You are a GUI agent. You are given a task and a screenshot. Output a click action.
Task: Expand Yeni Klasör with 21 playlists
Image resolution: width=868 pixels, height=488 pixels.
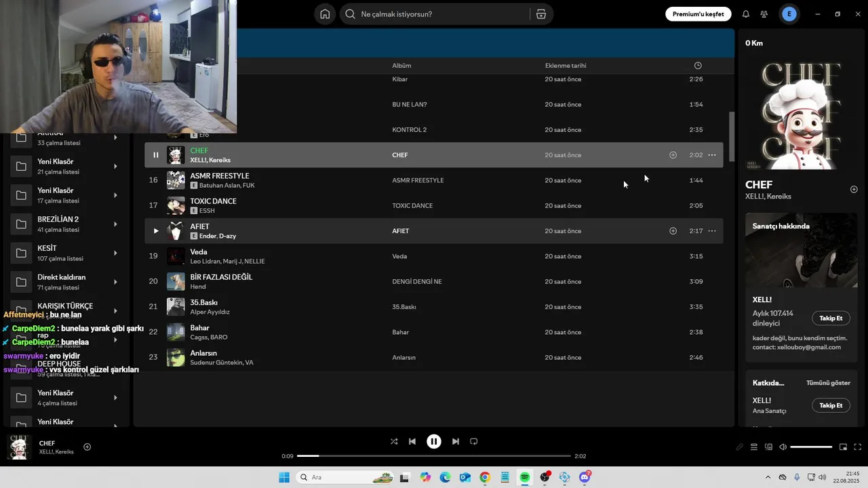115,167
